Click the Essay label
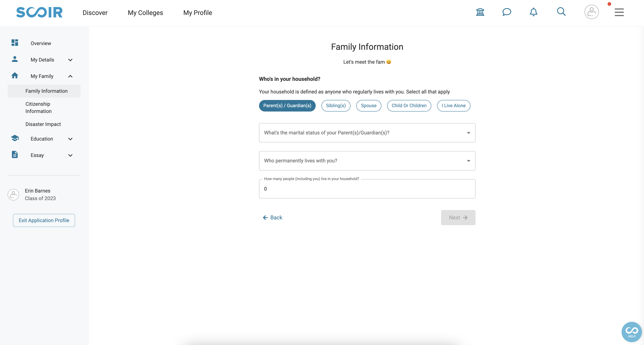This screenshot has width=644, height=345. pos(37,155)
